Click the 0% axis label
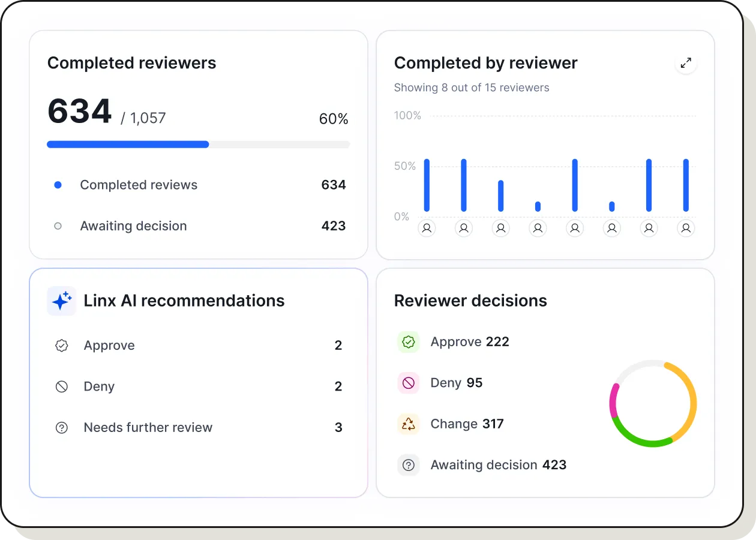Screen dimensions: 756x540 click(x=402, y=217)
